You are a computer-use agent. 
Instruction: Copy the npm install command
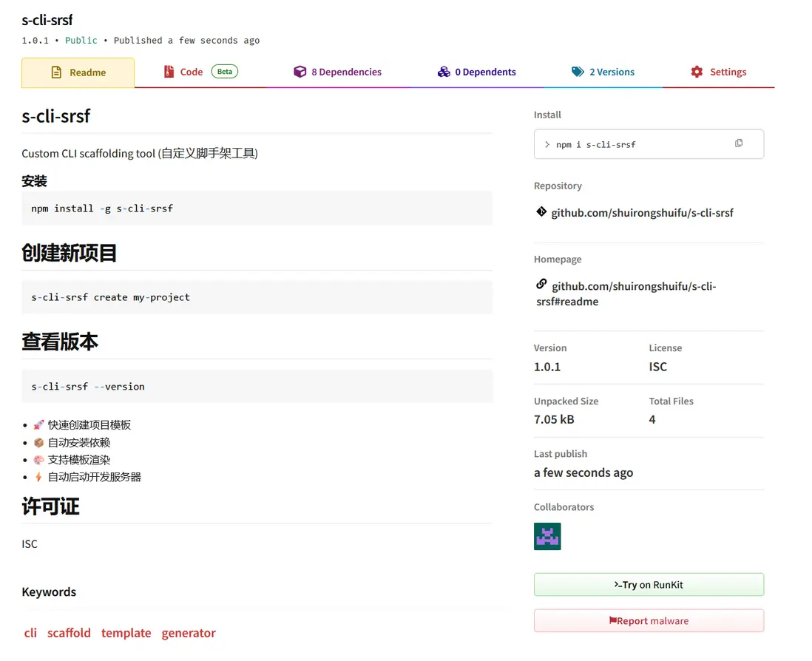(739, 143)
